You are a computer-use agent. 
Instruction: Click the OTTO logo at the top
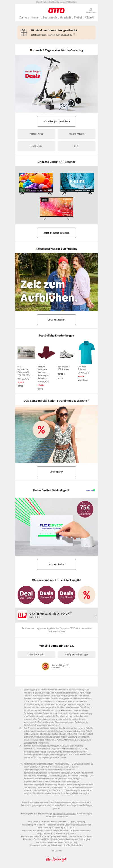56,11
